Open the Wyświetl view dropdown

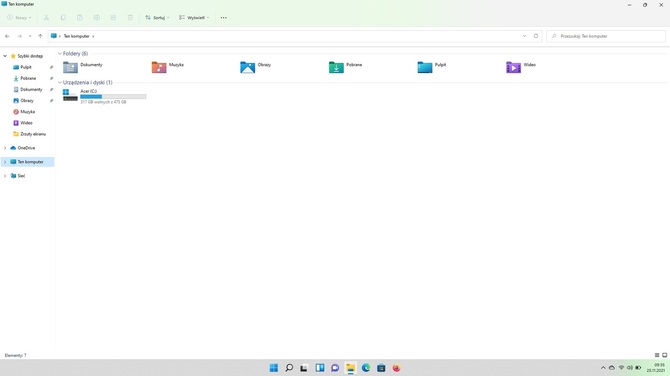(194, 18)
